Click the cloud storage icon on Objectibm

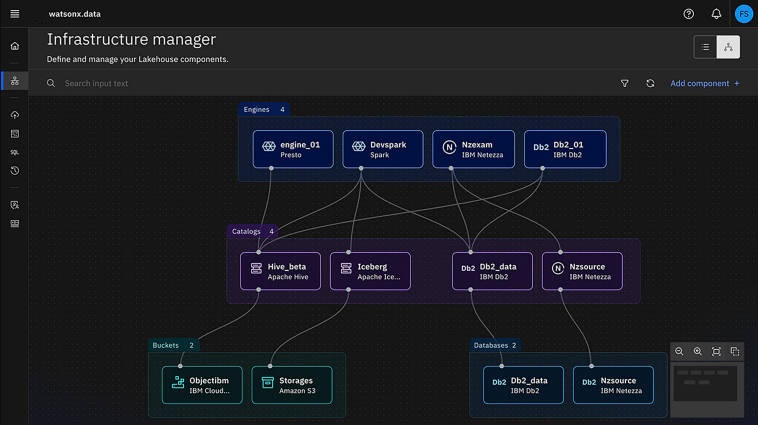click(x=178, y=382)
